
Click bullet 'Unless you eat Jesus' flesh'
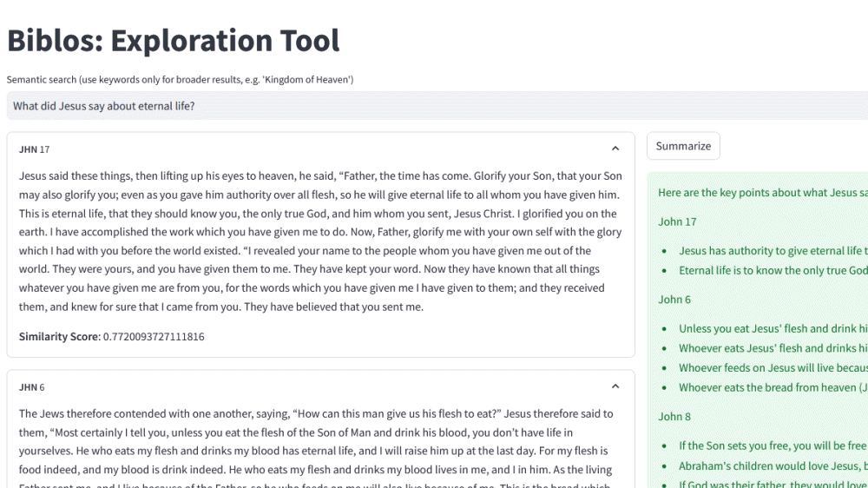(773, 328)
